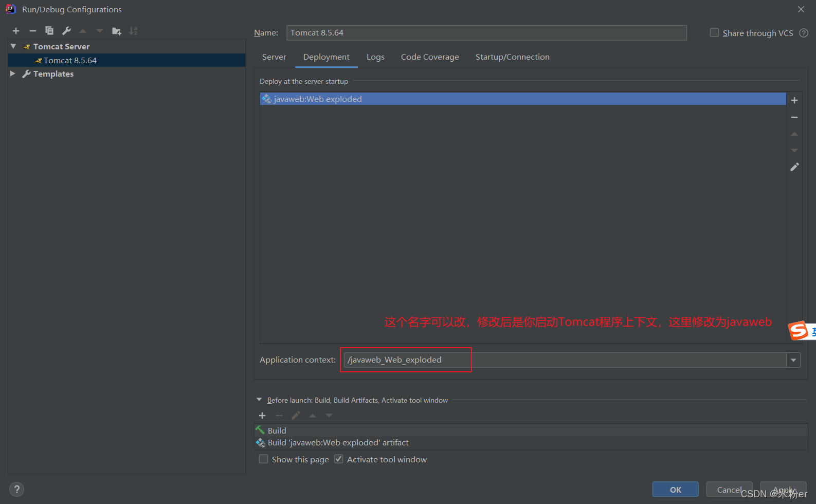Click the IntelliJ icon in title bar

coord(11,9)
